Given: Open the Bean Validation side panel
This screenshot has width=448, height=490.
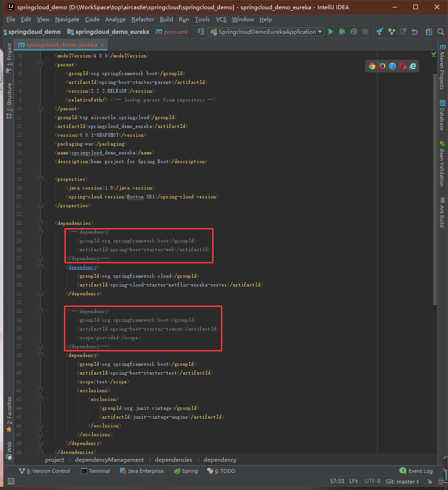Looking at the screenshot, I should click(442, 164).
